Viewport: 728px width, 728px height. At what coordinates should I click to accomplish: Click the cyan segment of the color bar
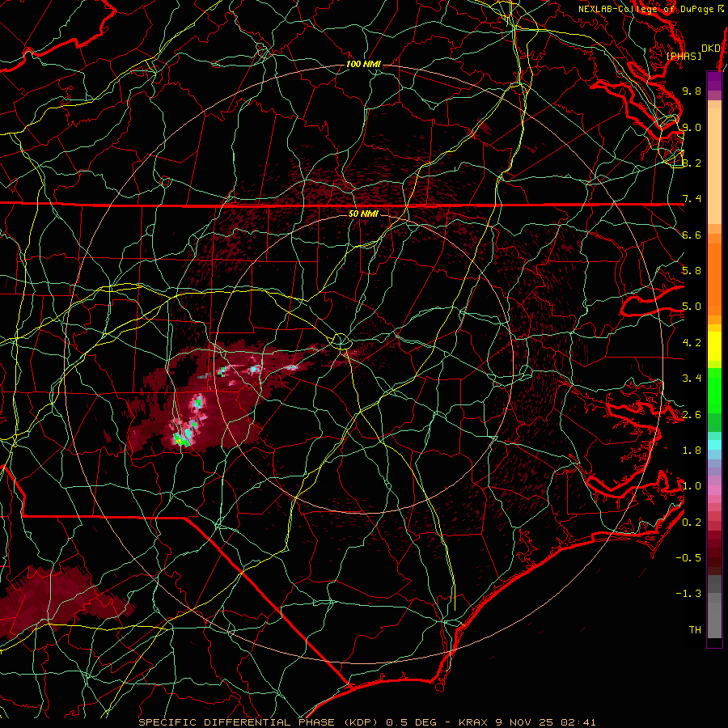tap(714, 445)
